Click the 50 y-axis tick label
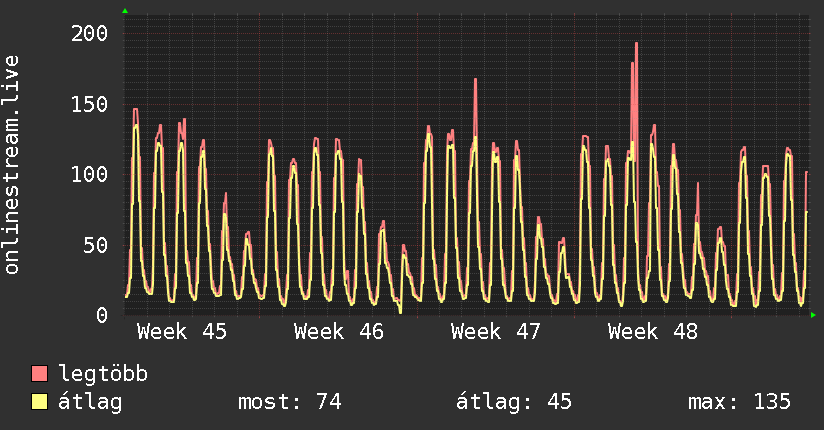This screenshot has width=824, height=430. [x=95, y=246]
